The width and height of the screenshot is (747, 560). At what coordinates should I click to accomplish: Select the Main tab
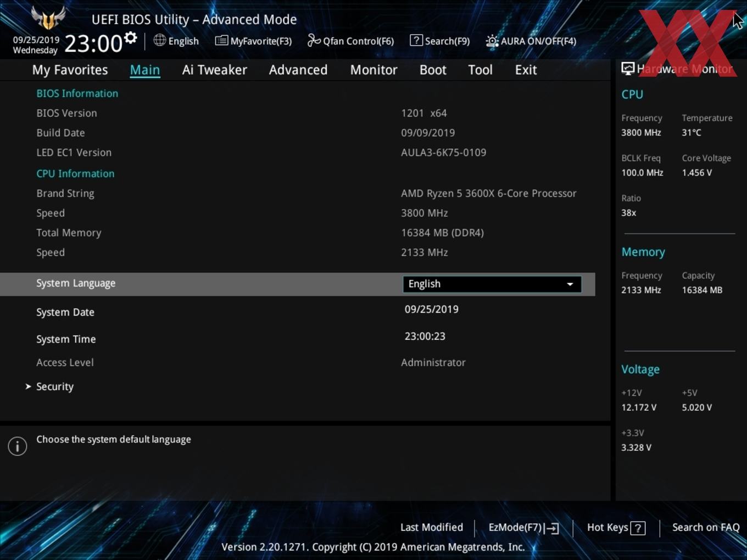(x=145, y=70)
